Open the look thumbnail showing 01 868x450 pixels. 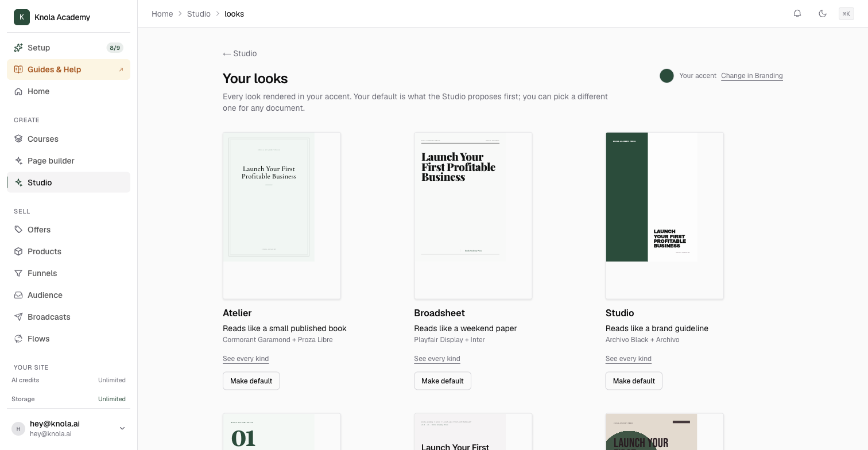click(x=282, y=432)
